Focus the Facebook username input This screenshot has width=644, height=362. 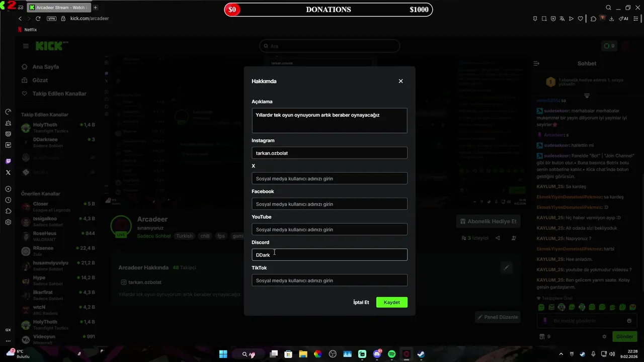(x=330, y=204)
